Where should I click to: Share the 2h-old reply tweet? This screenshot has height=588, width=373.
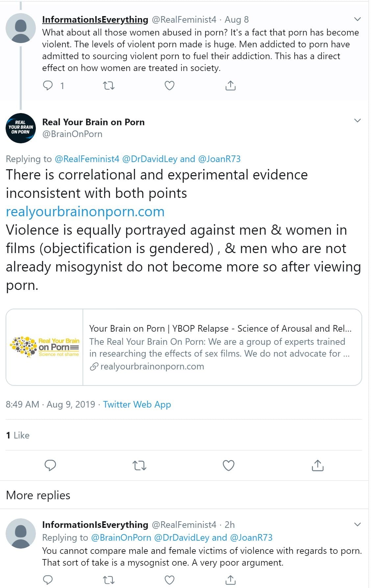[x=231, y=580]
